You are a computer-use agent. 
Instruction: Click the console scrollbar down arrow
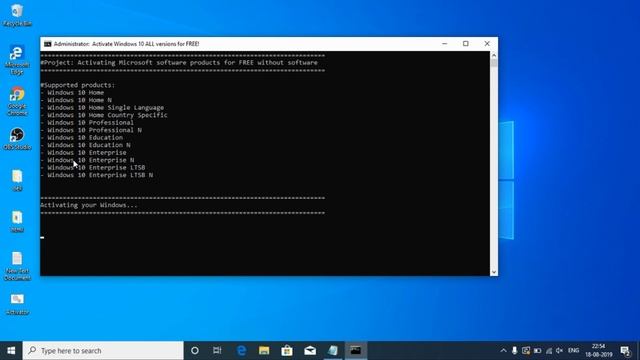coord(494,272)
